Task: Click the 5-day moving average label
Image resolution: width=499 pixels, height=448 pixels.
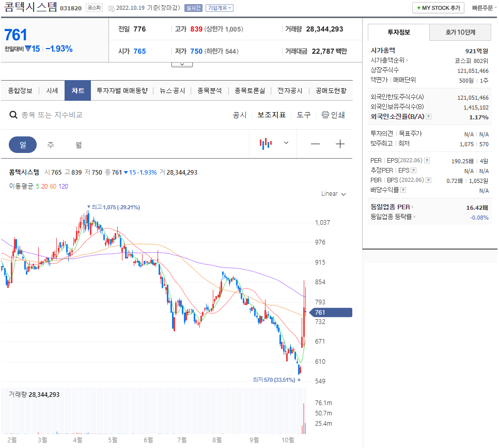Action: pyautogui.click(x=38, y=186)
